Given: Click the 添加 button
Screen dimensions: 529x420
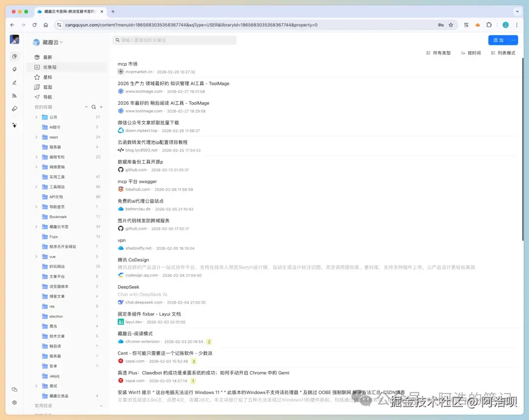Looking at the screenshot, I should point(498,40).
